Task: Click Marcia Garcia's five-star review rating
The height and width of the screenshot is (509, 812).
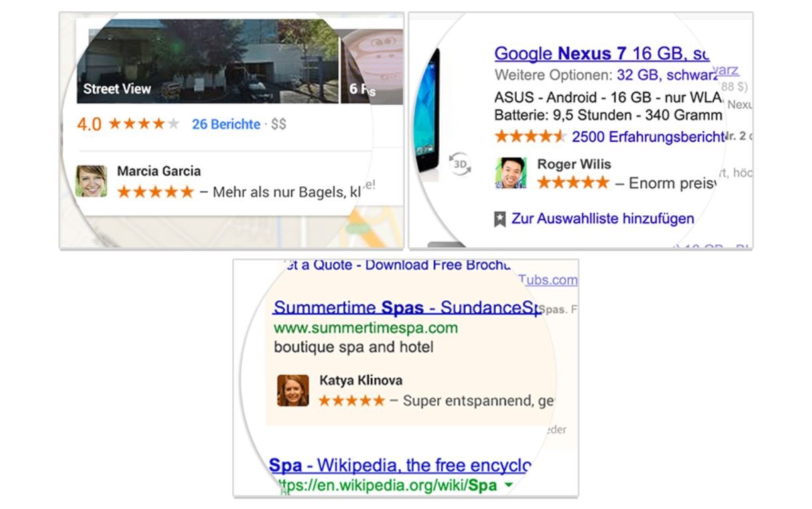Action: coord(155,192)
